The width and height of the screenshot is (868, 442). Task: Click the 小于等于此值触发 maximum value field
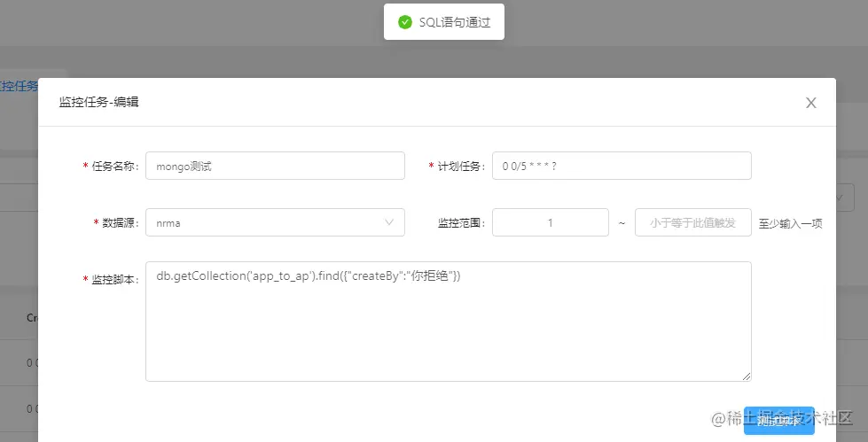693,222
